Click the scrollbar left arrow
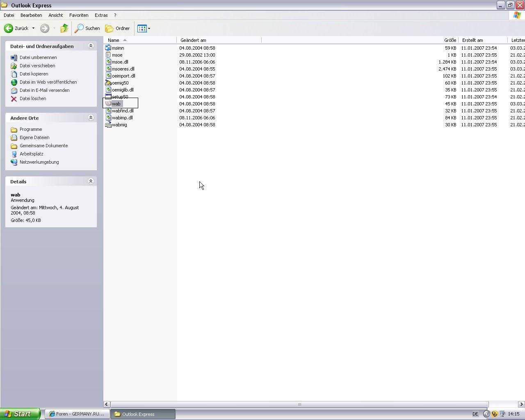 [x=107, y=404]
